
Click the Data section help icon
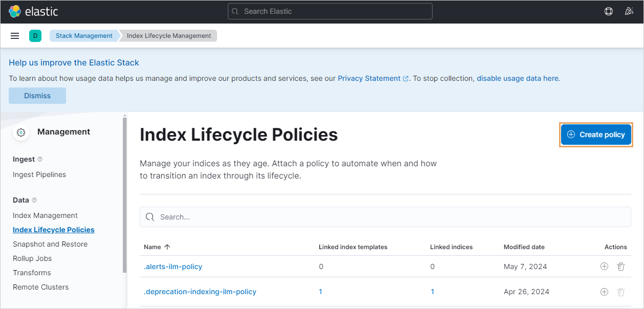click(34, 201)
